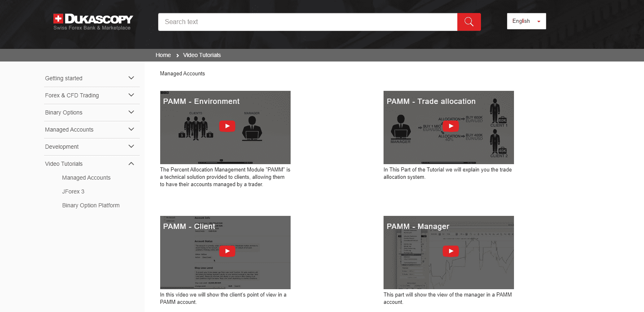Play the PAMM - Client video
Image resolution: width=644 pixels, height=312 pixels.
(x=227, y=251)
